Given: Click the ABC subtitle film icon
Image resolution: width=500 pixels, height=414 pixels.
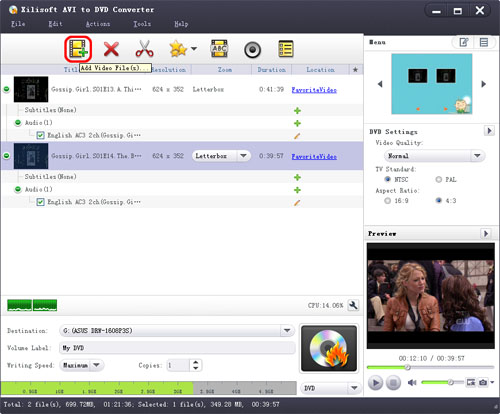Looking at the screenshot, I should point(219,49).
